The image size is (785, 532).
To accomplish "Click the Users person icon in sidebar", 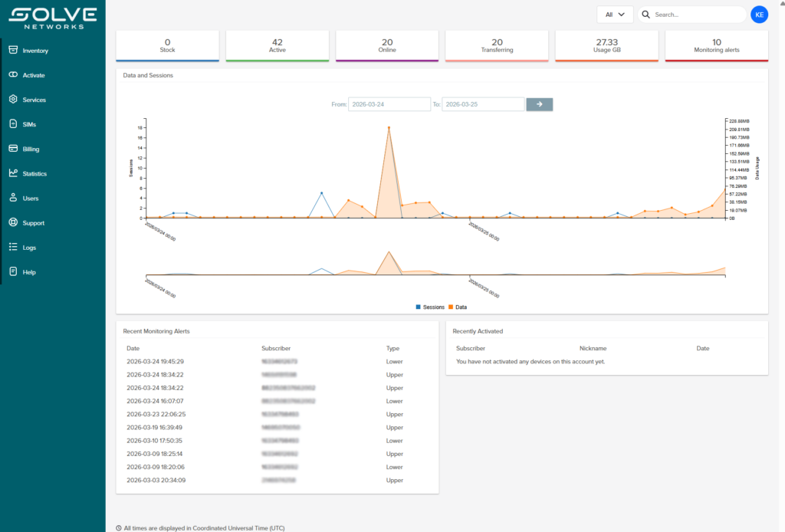I will [x=13, y=197].
